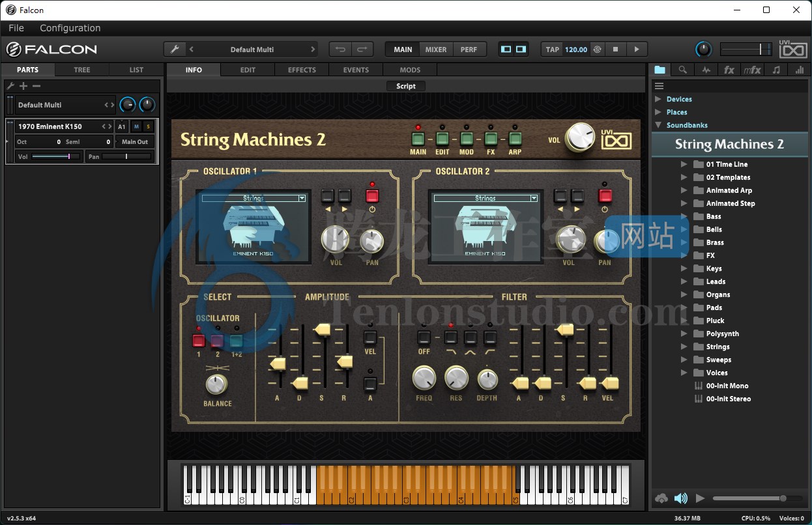
Task: Open the file browser folder tab
Action: [660, 70]
